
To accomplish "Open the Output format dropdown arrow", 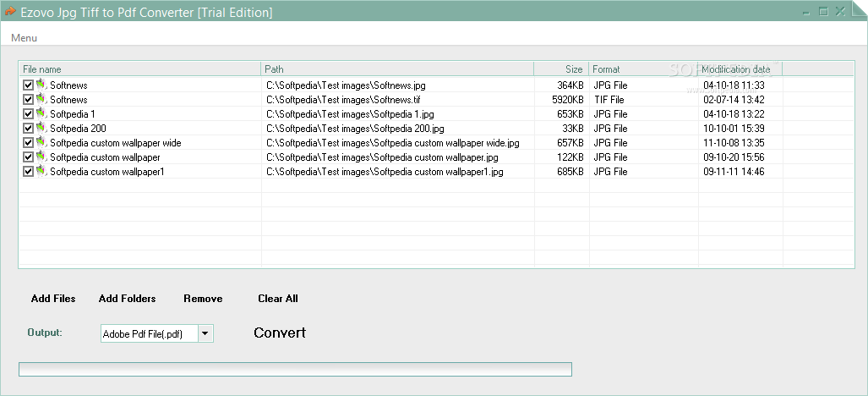I will pyautogui.click(x=205, y=333).
